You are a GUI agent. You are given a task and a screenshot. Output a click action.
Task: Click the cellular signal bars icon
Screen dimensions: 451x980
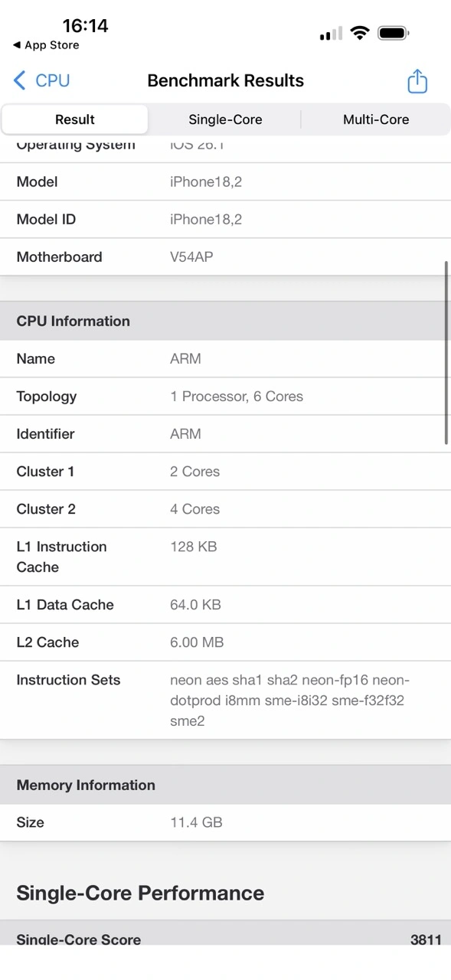pos(329,33)
